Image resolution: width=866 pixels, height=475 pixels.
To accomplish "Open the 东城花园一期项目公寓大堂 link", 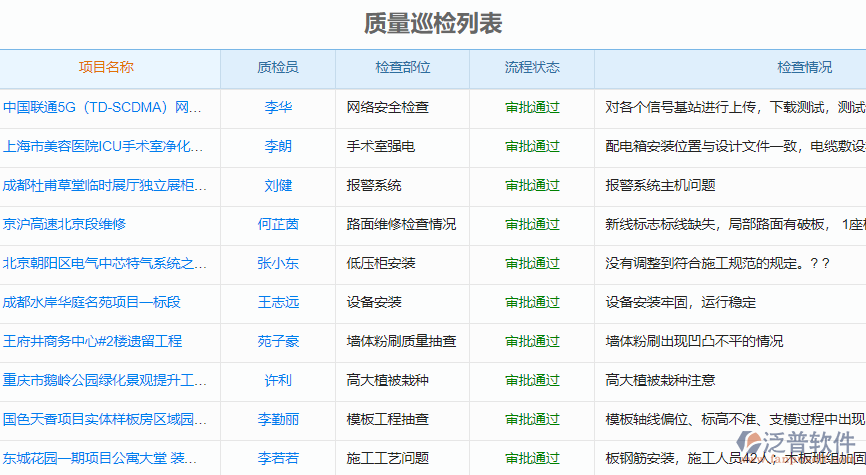I will click(104, 458).
